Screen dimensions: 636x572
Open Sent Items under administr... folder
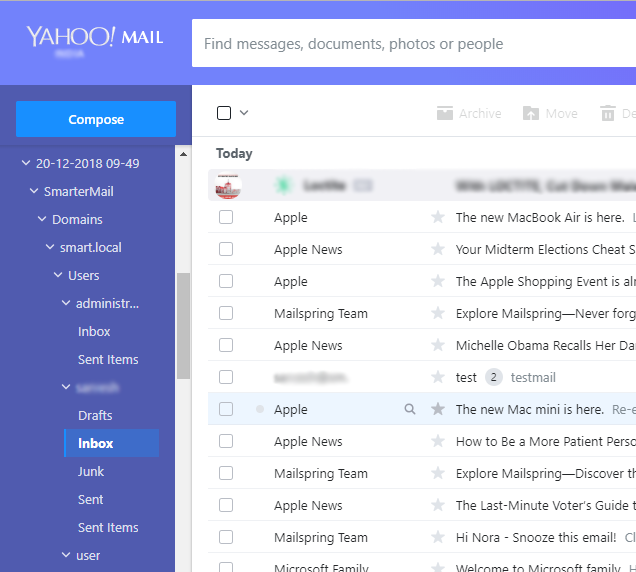pyautogui.click(x=108, y=359)
